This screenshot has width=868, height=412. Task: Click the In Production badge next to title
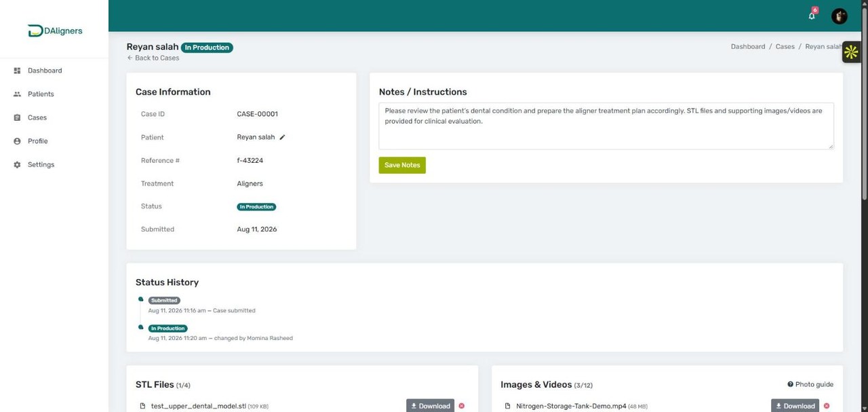point(207,48)
